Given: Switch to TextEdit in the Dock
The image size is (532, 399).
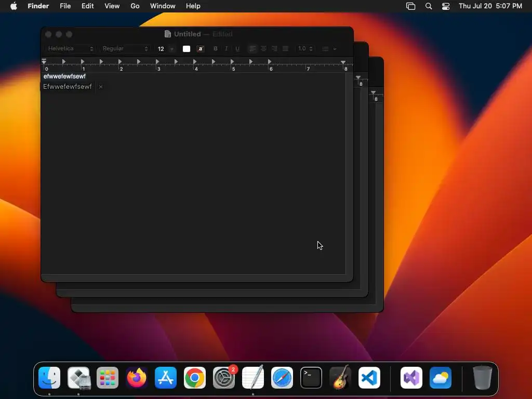Looking at the screenshot, I should pos(253,378).
